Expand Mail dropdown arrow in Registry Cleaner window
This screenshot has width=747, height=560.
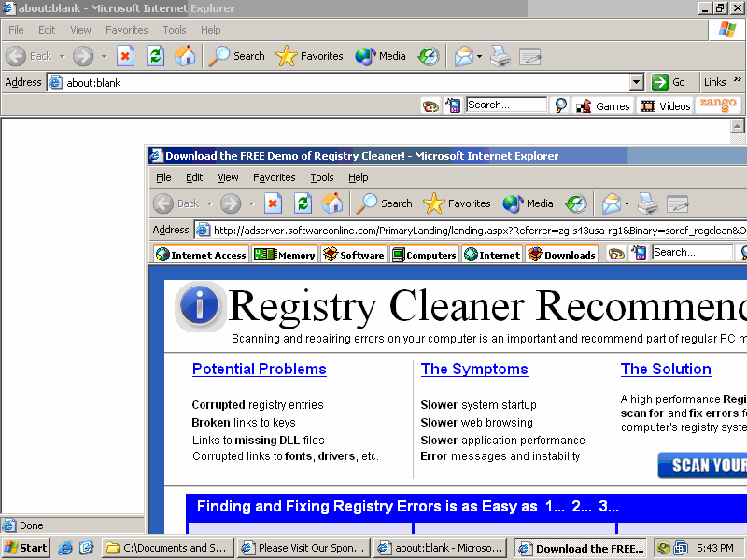click(x=627, y=204)
